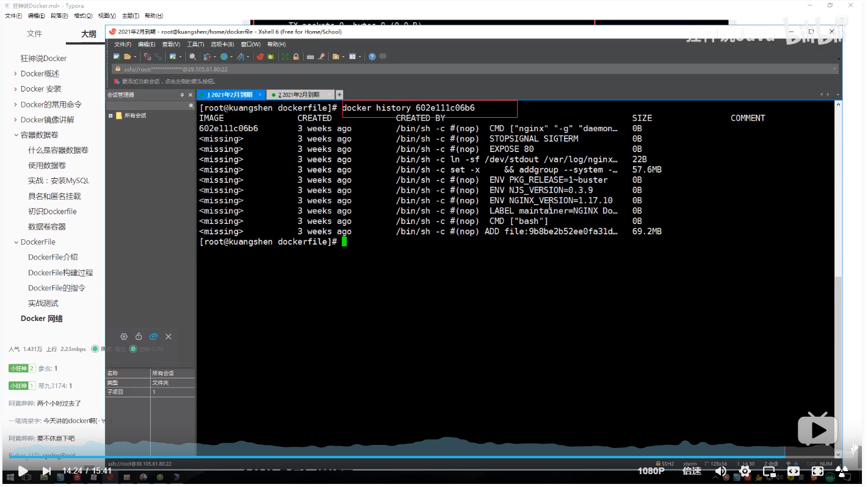Collapse the DockerFile outline section
Viewport: 868px width, 487px height.
15,242
